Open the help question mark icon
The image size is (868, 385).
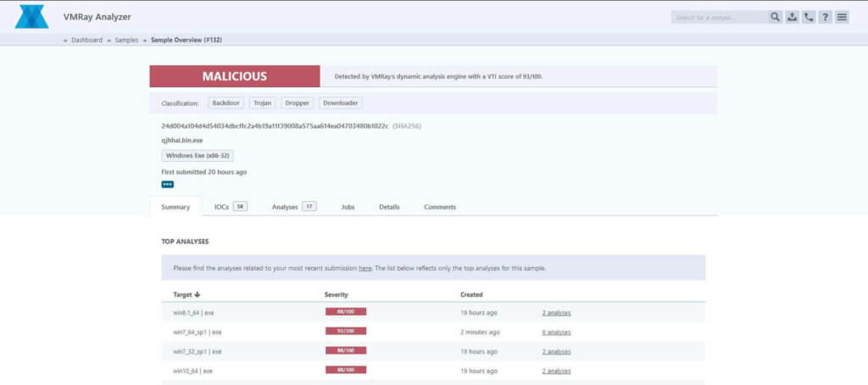826,17
